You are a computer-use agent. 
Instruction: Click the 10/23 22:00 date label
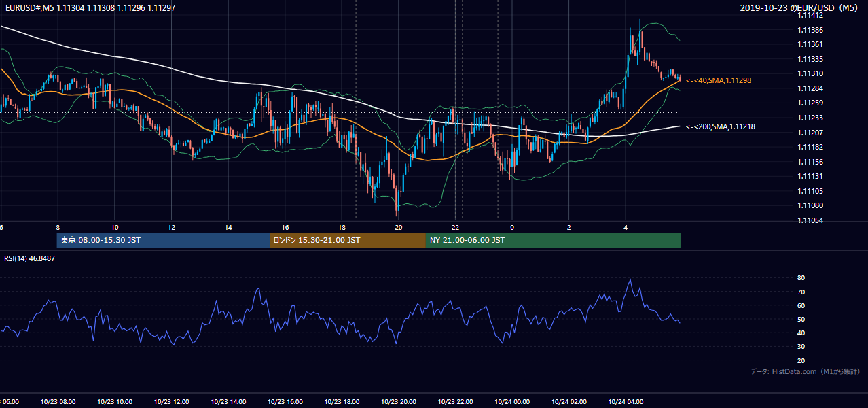(x=456, y=401)
